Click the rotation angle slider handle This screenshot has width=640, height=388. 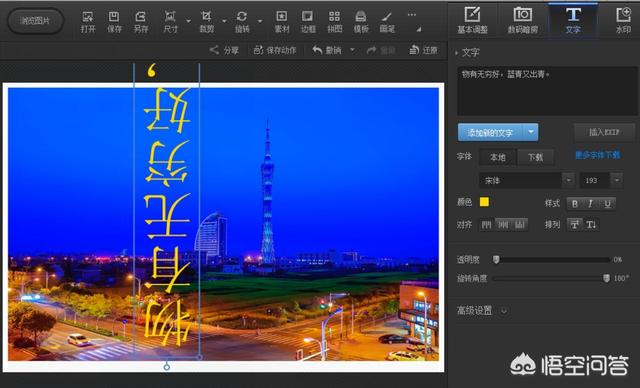(x=607, y=278)
